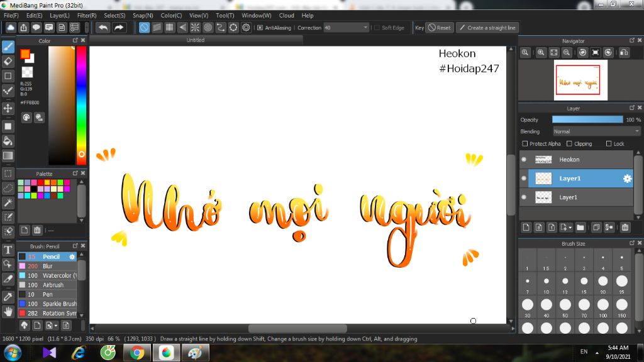Switch to the Untitled canvas tab

tap(196, 40)
